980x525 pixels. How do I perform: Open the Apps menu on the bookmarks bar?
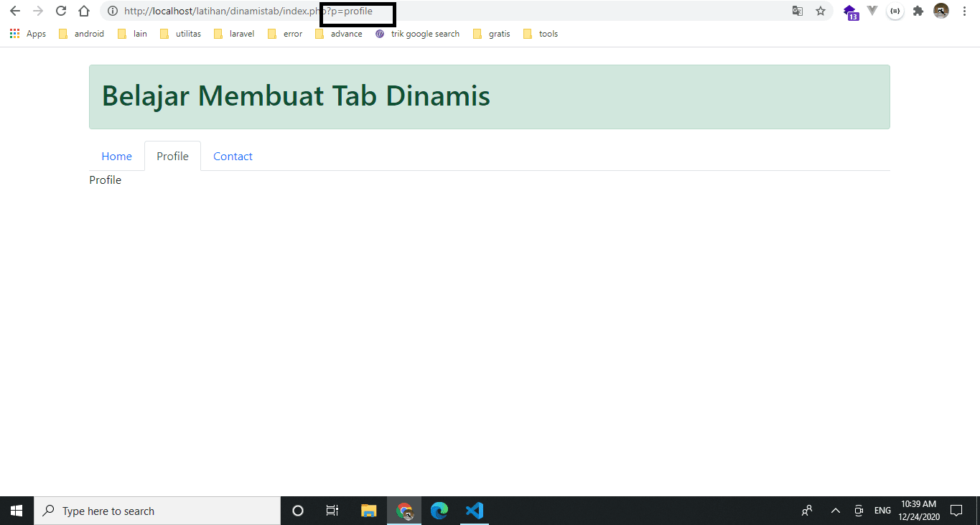[27, 33]
